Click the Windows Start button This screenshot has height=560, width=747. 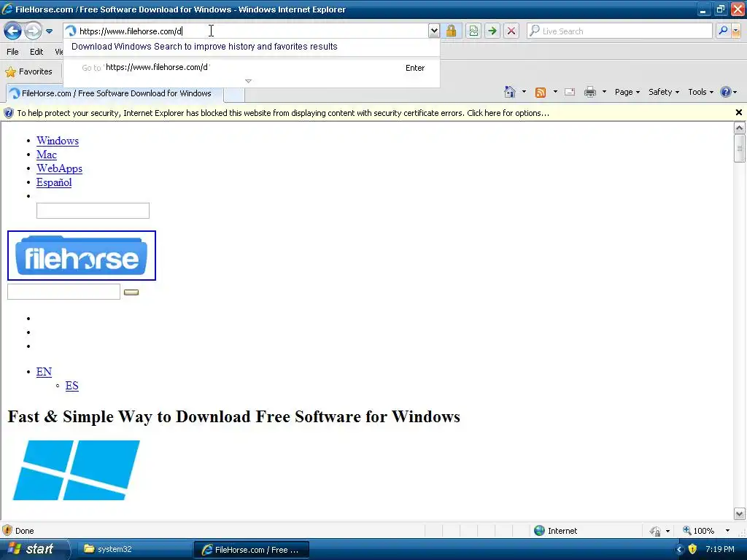[x=34, y=549]
